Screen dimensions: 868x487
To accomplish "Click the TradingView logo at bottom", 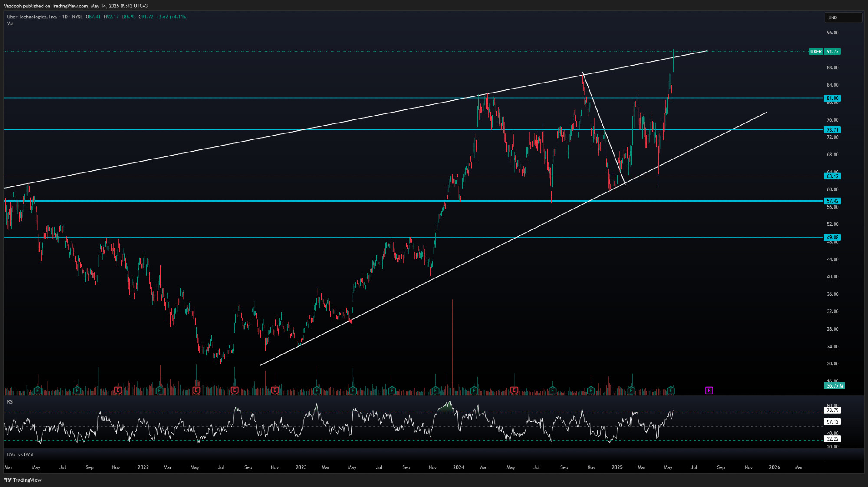I will pyautogui.click(x=23, y=480).
